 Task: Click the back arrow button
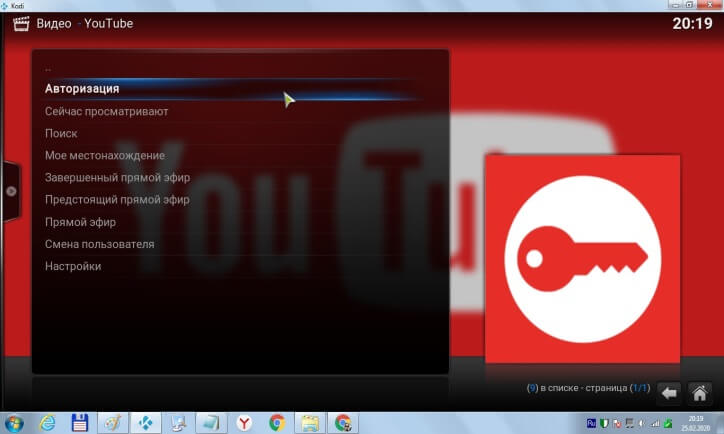tap(669, 393)
